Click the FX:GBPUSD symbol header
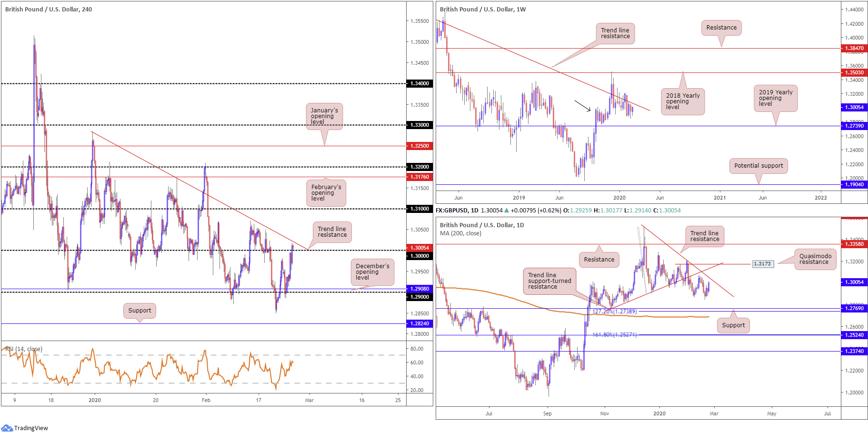This screenshot has width=868, height=433. tap(457, 210)
